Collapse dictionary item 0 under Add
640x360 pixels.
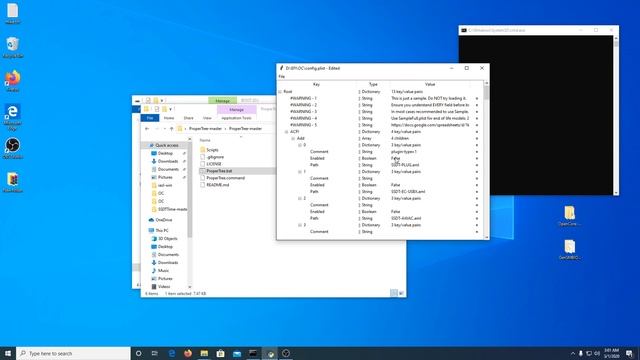pyautogui.click(x=300, y=145)
